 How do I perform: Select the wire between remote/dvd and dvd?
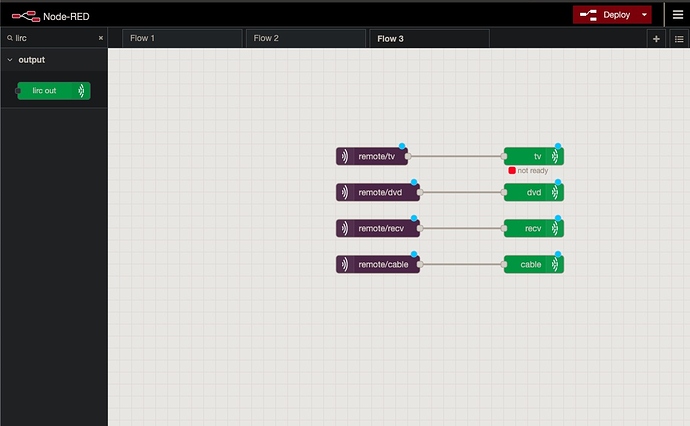pos(462,192)
